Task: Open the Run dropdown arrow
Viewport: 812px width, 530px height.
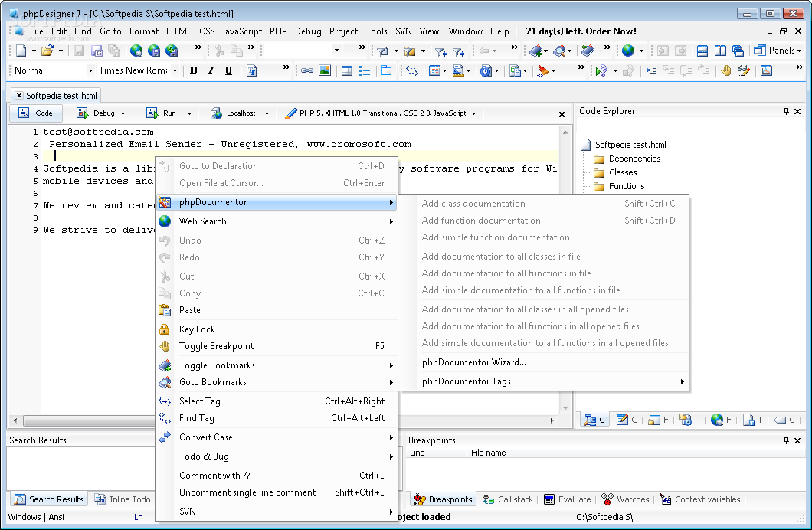Action: (x=189, y=113)
